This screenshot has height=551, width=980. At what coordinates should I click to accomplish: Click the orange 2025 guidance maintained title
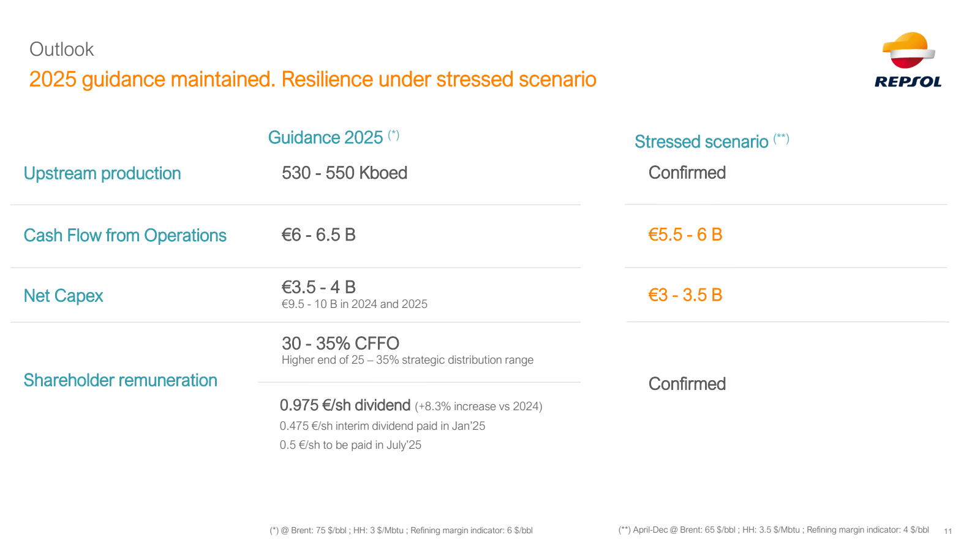[312, 80]
